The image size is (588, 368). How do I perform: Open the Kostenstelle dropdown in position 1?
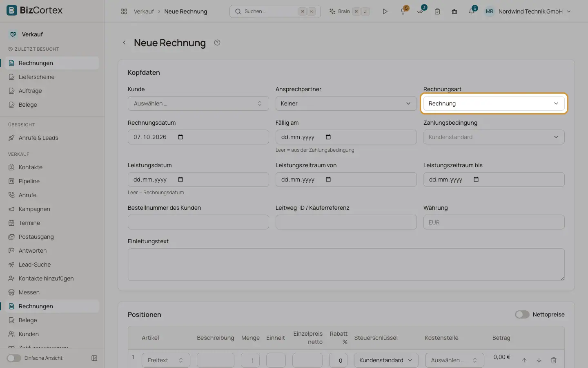(x=454, y=360)
